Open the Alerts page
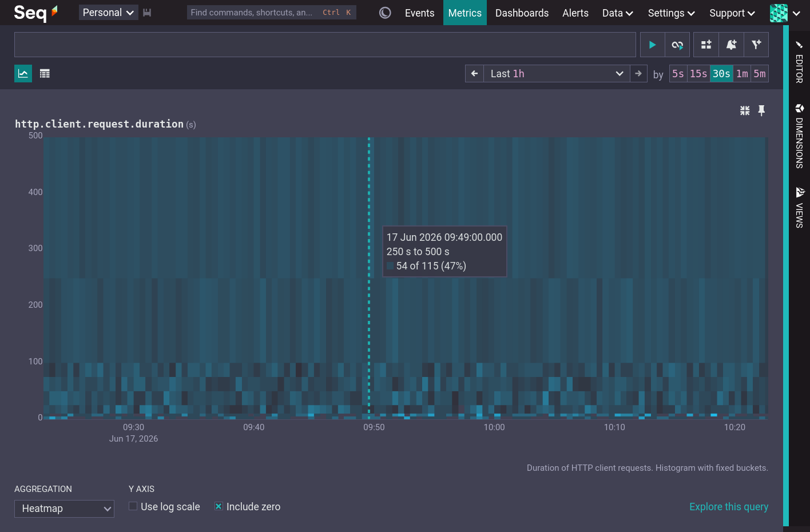This screenshot has height=532, width=810. pyautogui.click(x=575, y=13)
